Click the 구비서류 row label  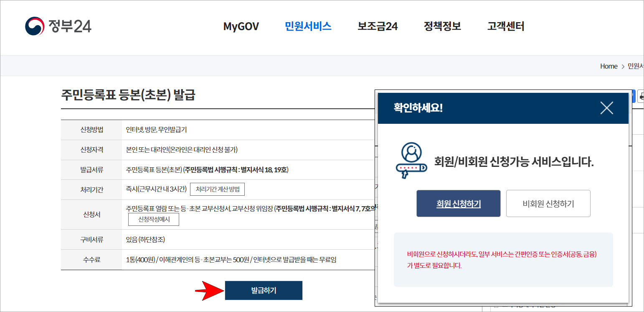(x=91, y=240)
